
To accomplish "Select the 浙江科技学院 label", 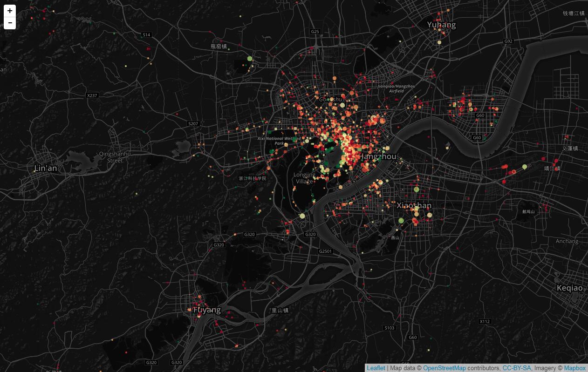I will coord(253,178).
